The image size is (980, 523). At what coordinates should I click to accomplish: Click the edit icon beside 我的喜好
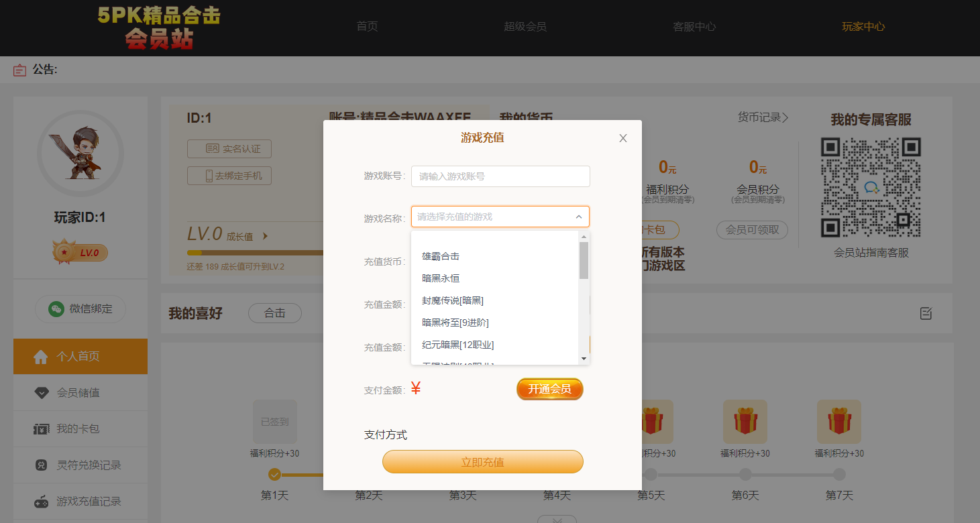(926, 313)
